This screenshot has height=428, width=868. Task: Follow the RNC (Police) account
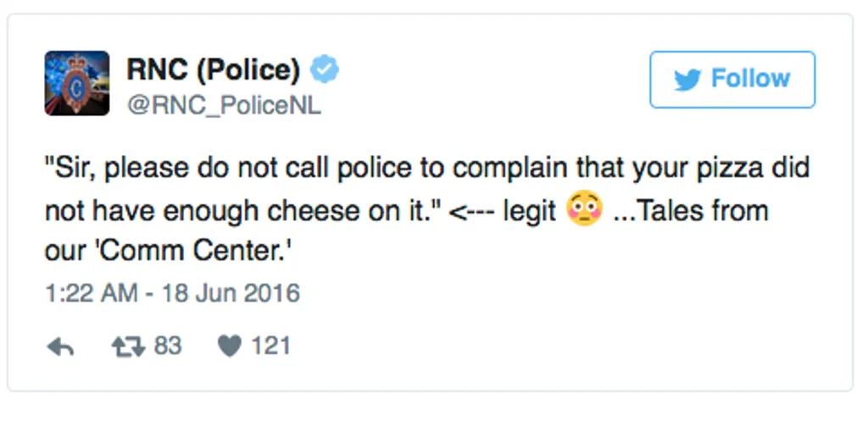(x=732, y=80)
